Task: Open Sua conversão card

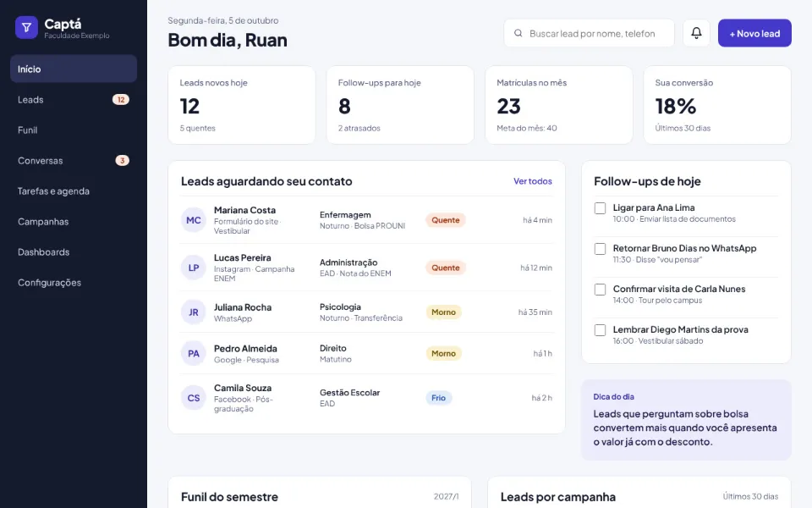Action: (x=717, y=105)
